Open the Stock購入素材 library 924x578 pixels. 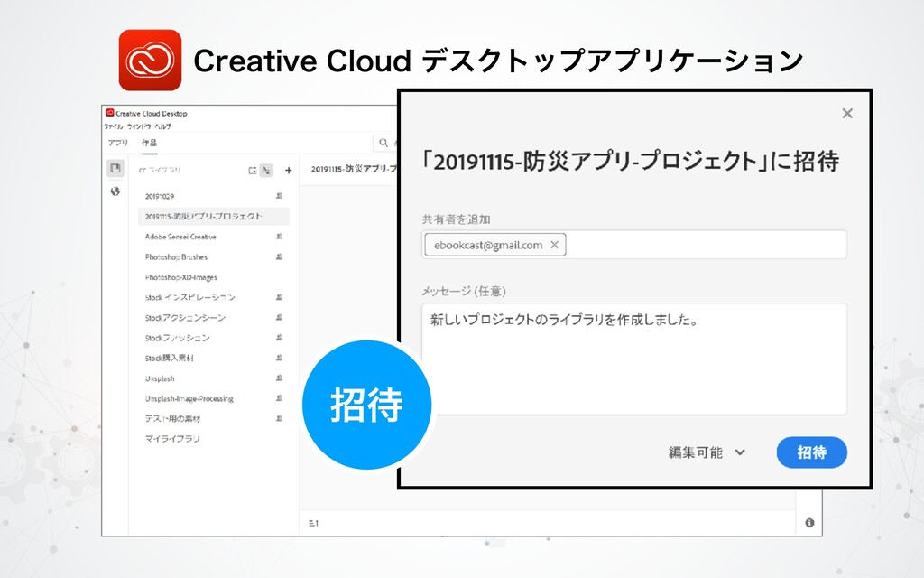point(169,358)
